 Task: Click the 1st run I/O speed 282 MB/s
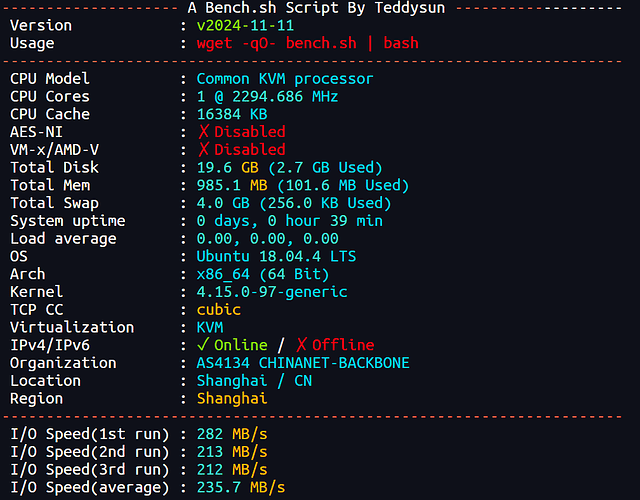(232, 434)
